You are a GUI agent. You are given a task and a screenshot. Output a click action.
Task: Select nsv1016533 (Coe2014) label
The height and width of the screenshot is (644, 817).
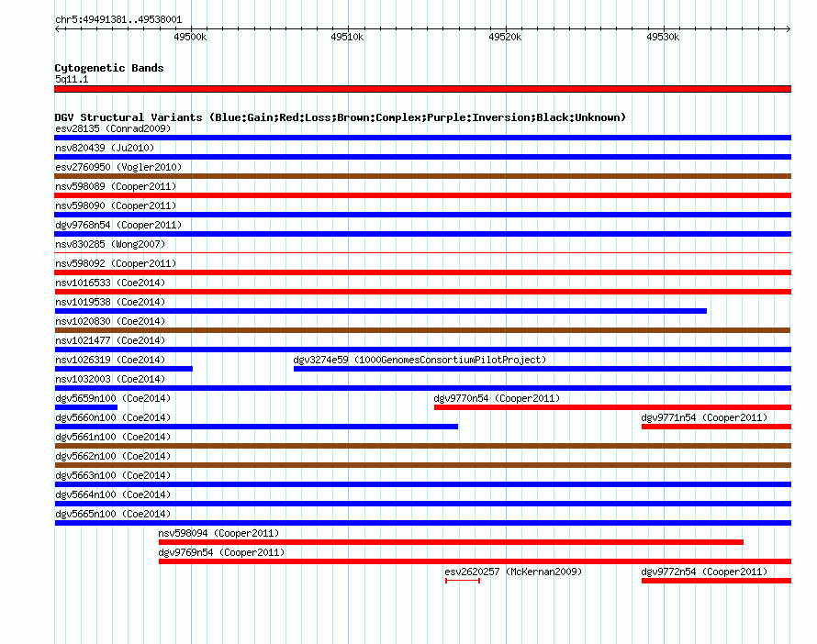pyautogui.click(x=110, y=283)
